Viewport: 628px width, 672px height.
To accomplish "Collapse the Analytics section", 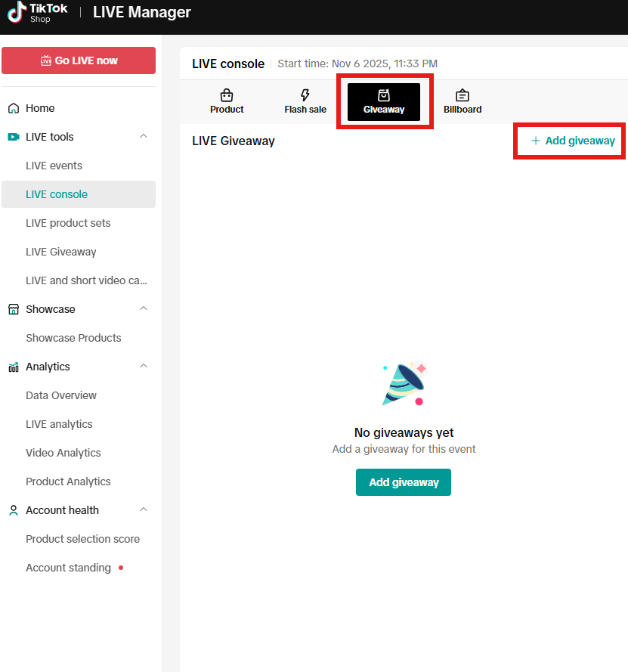I will coord(144,367).
